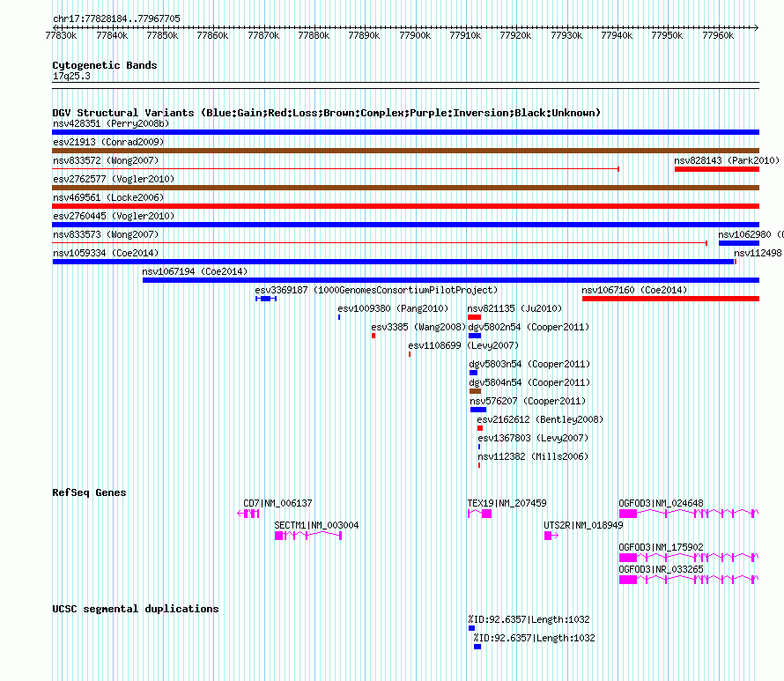This screenshot has width=784, height=681.
Task: Select the 17q25.3 band label
Action: click(x=71, y=76)
